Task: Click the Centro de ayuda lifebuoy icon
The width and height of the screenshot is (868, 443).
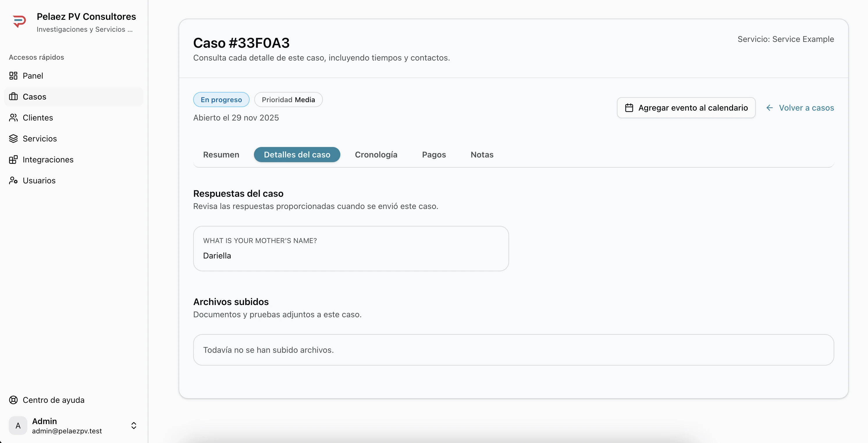Action: click(x=13, y=400)
